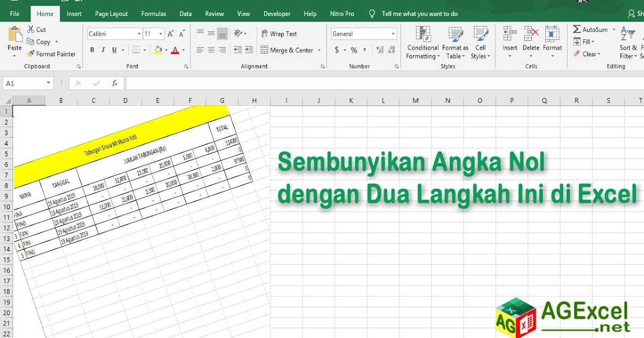Screen dimensions: 644x338
Task: Click the Comma Style icon
Action: 364,49
